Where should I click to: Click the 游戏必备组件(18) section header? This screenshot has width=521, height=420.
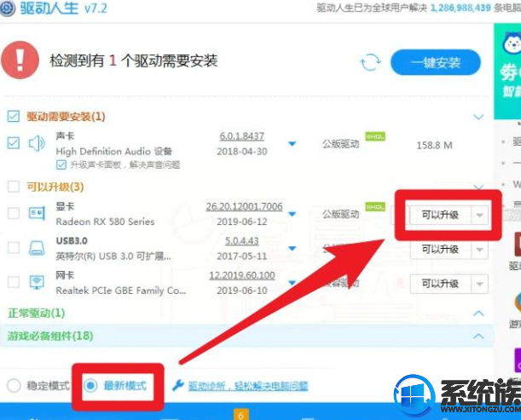point(246,336)
